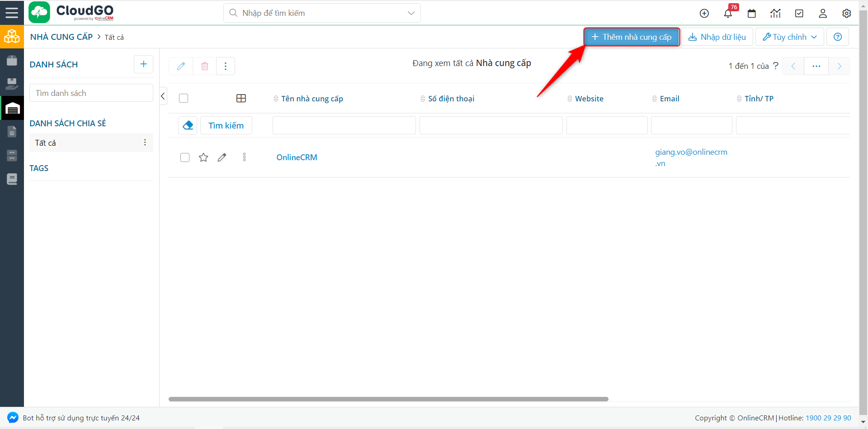The image size is (868, 429).
Task: Open the notifications bell icon
Action: (x=728, y=14)
